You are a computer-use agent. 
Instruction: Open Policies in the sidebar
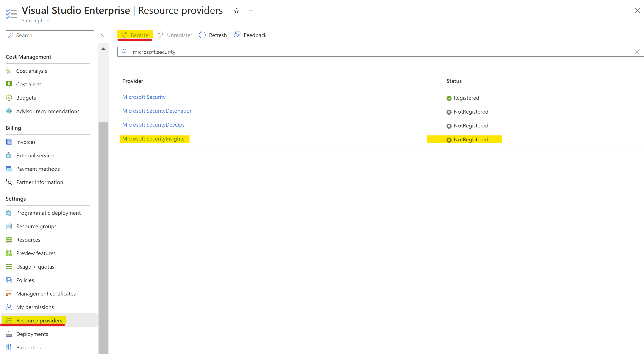click(x=25, y=280)
